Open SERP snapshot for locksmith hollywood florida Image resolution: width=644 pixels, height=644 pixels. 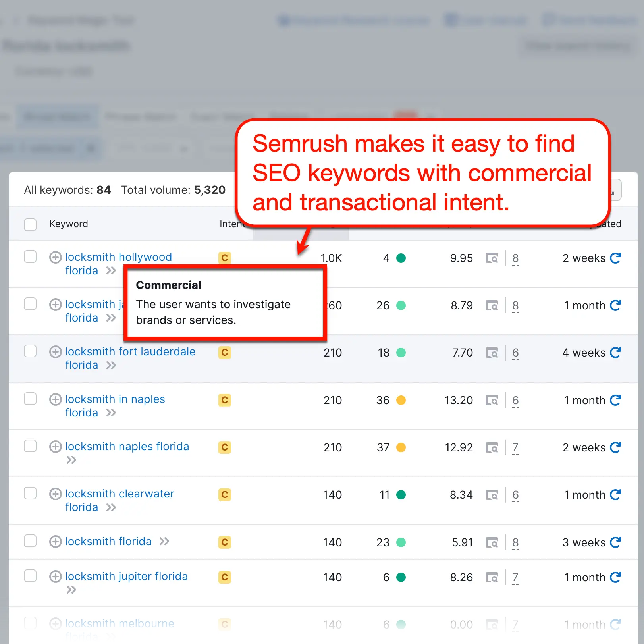(x=492, y=258)
